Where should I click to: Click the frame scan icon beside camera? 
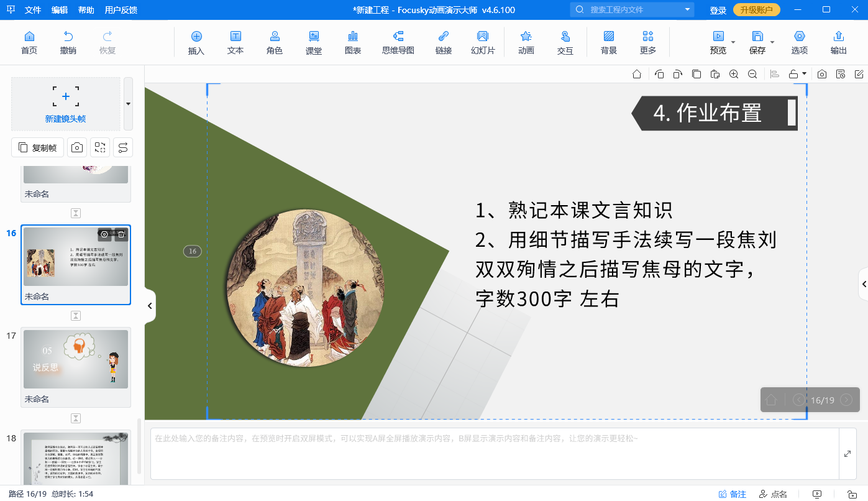[x=100, y=147]
